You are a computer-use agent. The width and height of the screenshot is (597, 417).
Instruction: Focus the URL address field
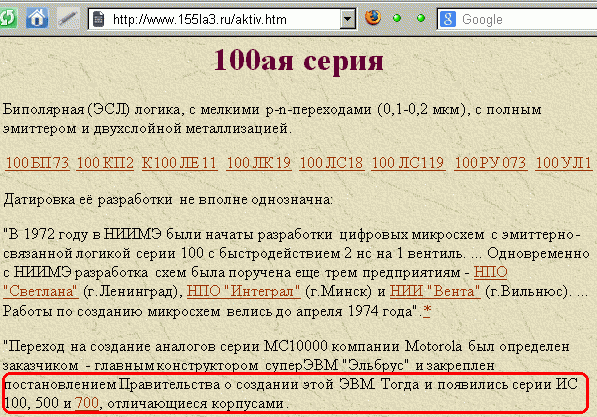(x=223, y=19)
